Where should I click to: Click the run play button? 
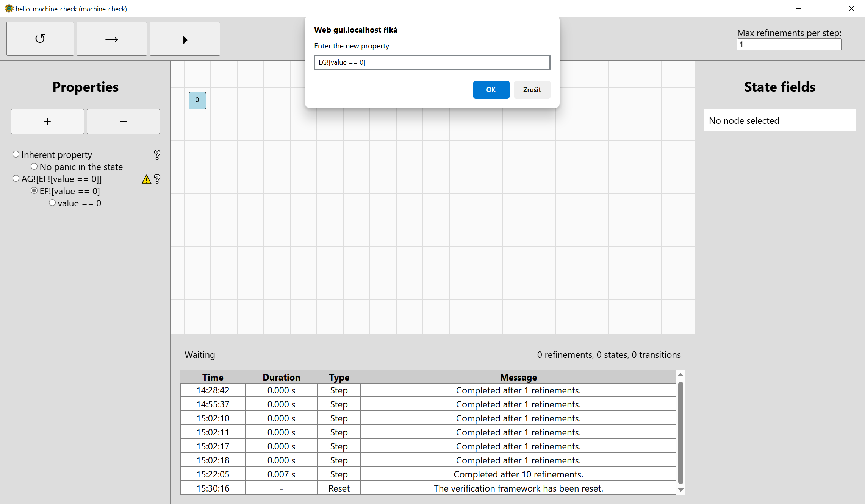point(185,39)
